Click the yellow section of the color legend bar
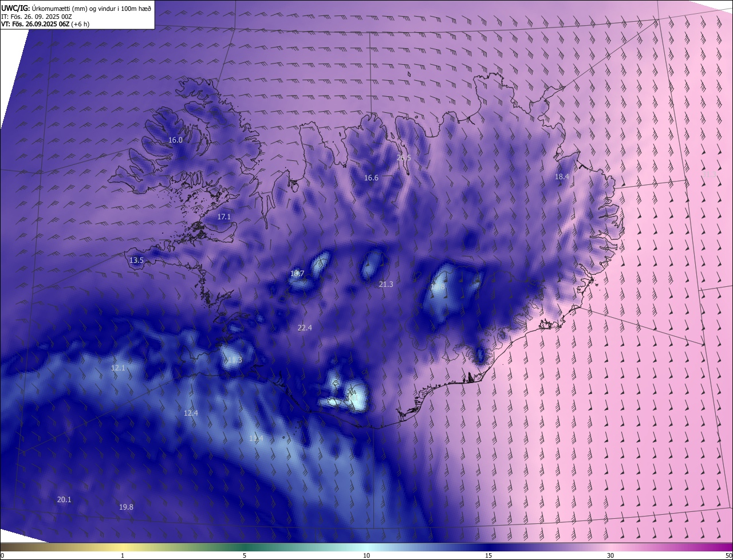The height and width of the screenshot is (560, 733). point(123,547)
